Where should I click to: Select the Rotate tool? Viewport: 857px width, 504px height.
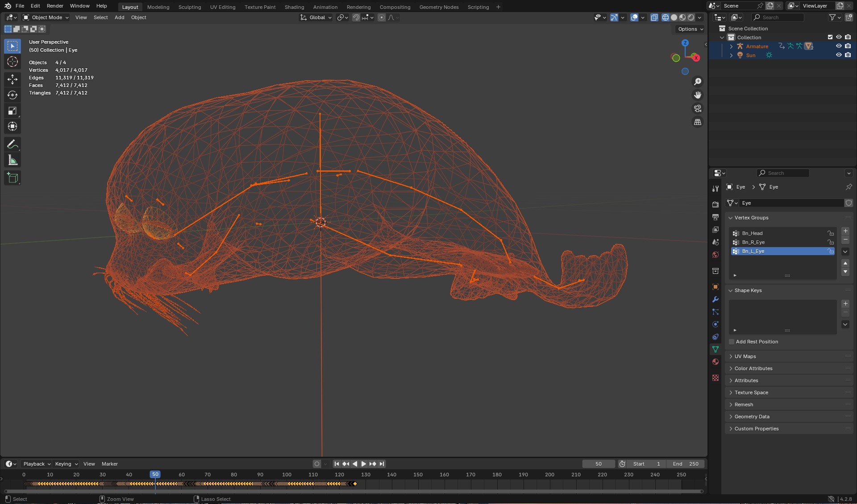12,95
